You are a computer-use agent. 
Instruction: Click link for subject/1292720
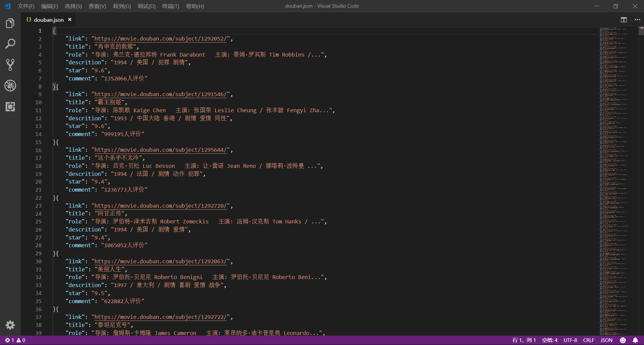(x=160, y=206)
